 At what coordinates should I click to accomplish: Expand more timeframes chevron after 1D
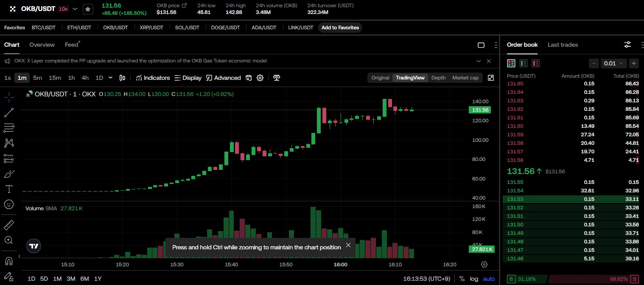tap(111, 78)
